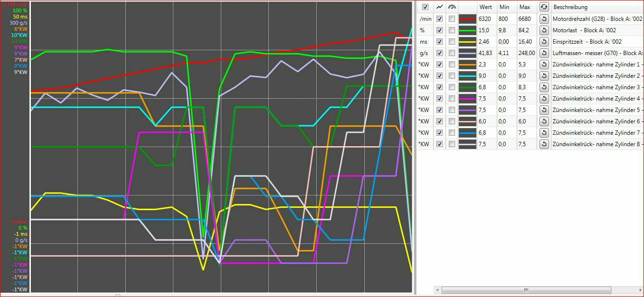Uncheck graph checkbox for Zylinder 5

(x=439, y=110)
